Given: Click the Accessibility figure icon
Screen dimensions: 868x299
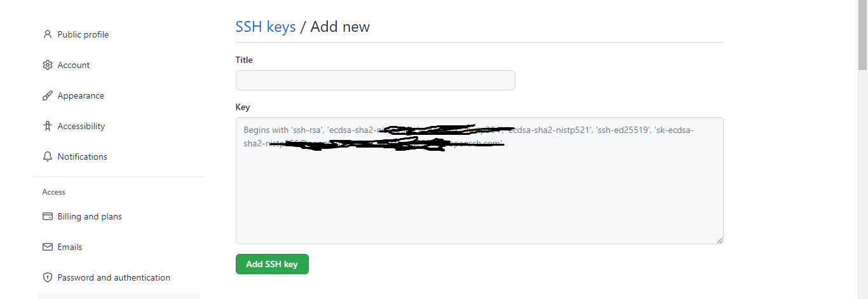Looking at the screenshot, I should click(47, 126).
